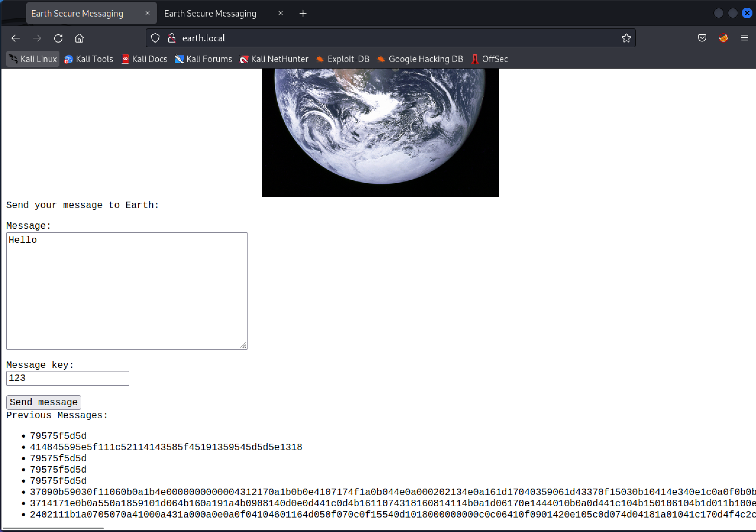Click the browser back arrow
756x532 pixels.
tap(15, 38)
